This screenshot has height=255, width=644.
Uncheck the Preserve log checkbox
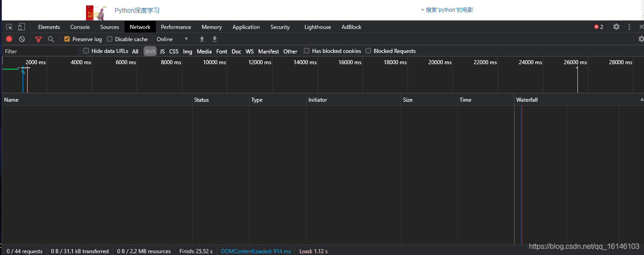[67, 39]
